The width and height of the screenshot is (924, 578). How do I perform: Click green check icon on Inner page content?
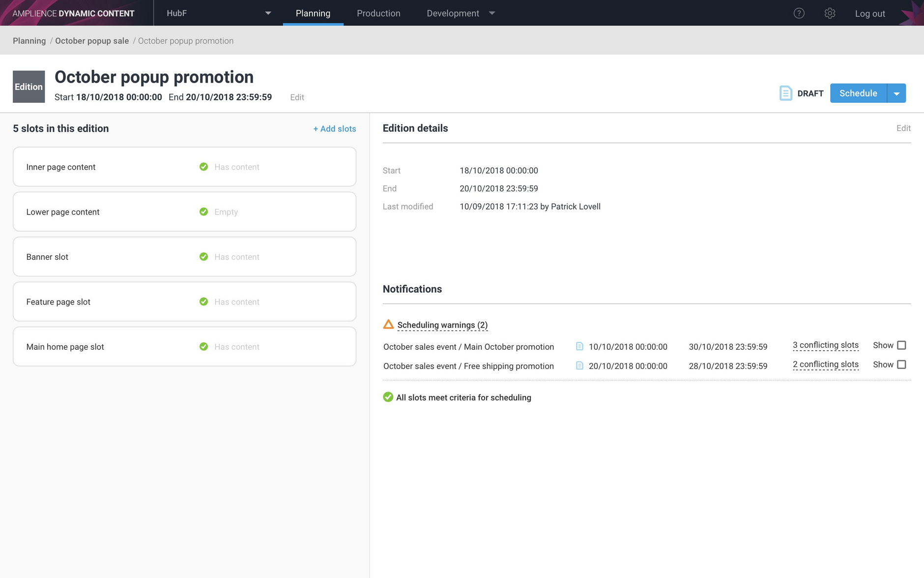(x=203, y=167)
